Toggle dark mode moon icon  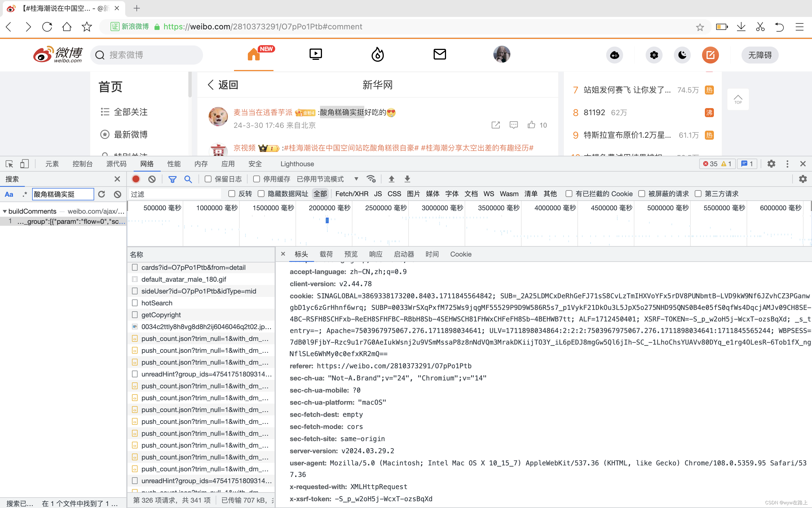pyautogui.click(x=682, y=55)
